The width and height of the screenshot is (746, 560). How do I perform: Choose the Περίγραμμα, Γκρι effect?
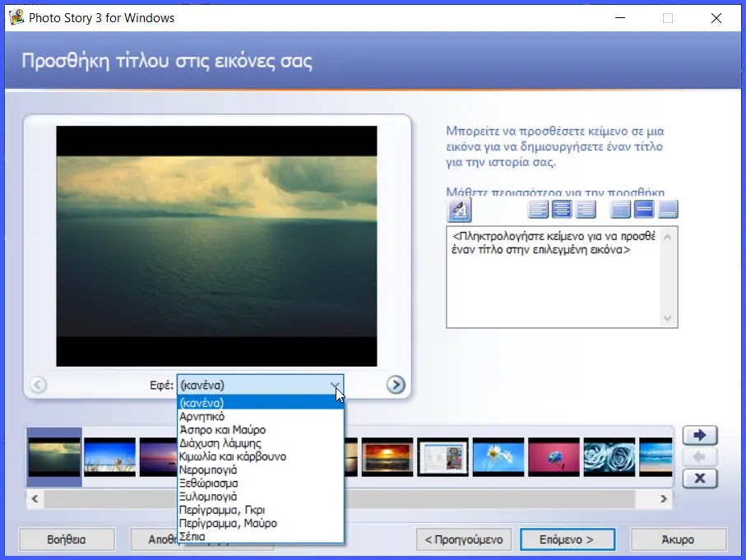(x=260, y=510)
